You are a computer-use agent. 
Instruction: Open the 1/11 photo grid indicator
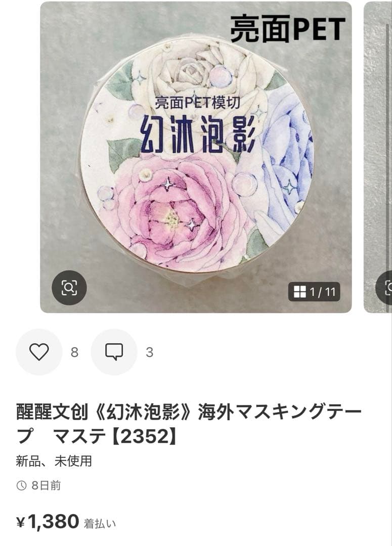point(314,292)
